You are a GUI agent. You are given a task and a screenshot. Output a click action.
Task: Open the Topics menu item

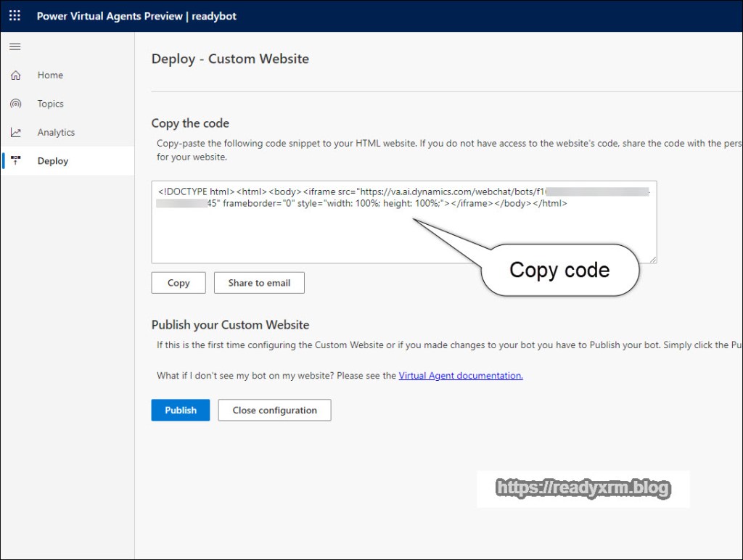[x=51, y=104]
